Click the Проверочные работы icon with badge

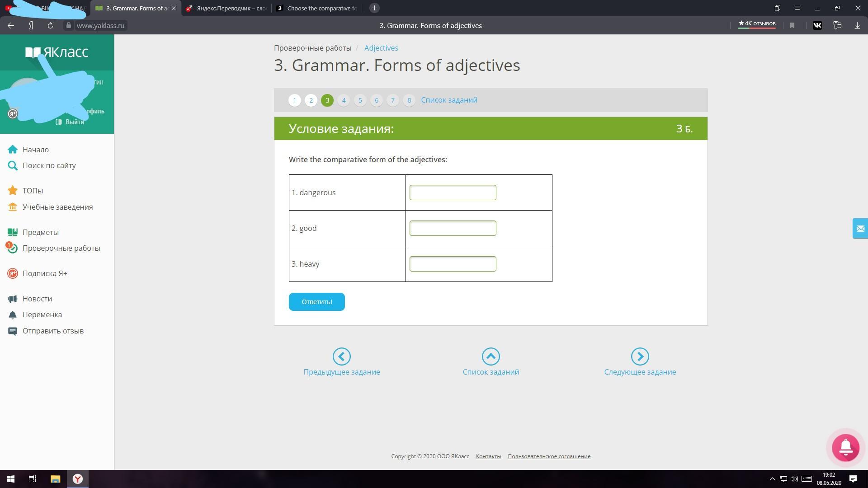[12, 248]
